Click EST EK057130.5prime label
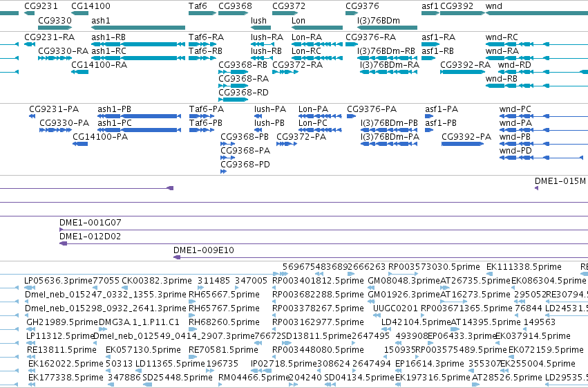Image resolution: width=588 pixels, height=388 pixels. [x=143, y=350]
